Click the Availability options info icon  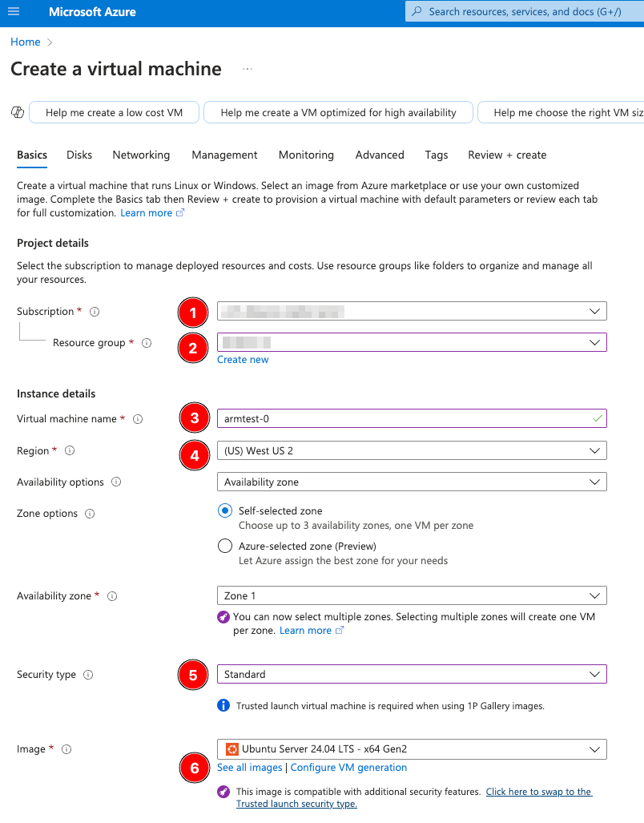[x=116, y=482]
